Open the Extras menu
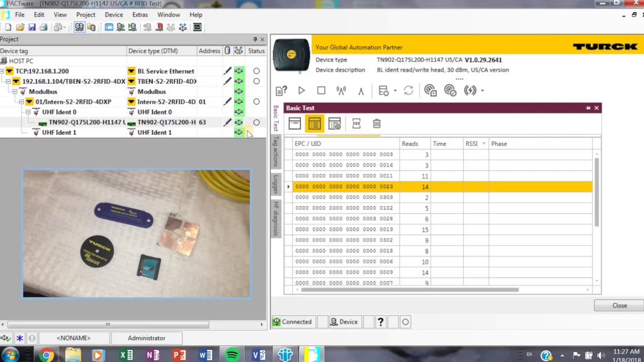This screenshot has width=644, height=362. click(x=140, y=15)
